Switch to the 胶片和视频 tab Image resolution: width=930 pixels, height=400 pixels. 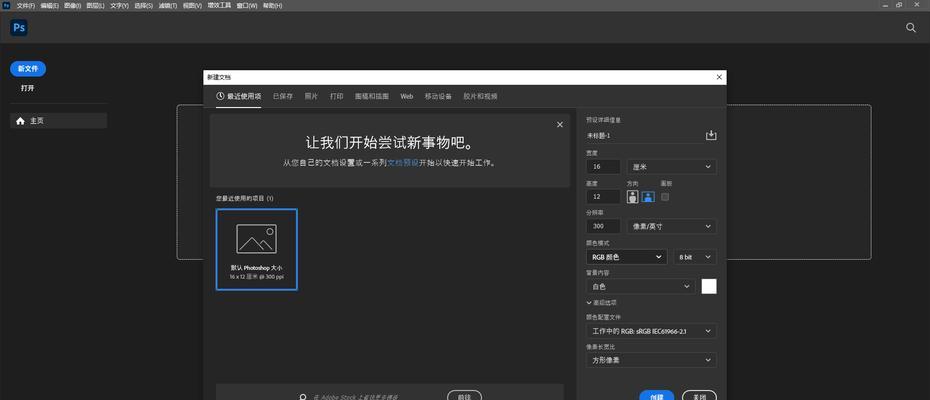point(480,96)
